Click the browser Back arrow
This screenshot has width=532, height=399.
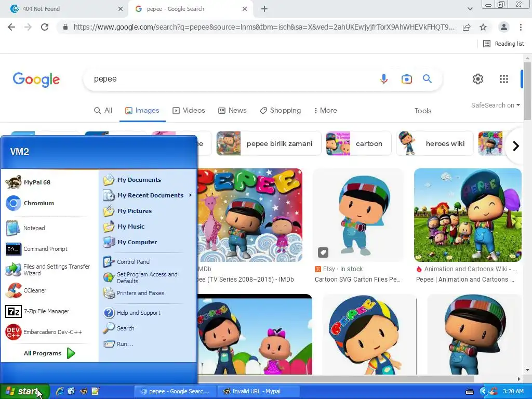11,27
